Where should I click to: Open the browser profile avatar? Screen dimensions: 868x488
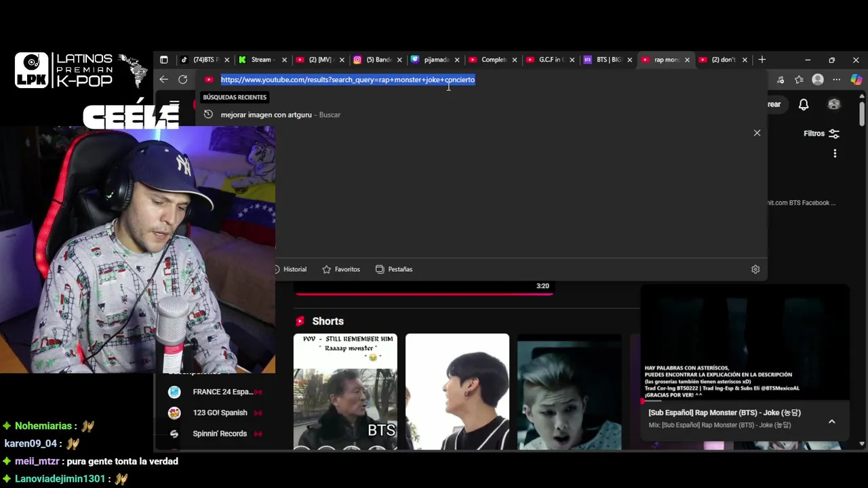pyautogui.click(x=818, y=79)
